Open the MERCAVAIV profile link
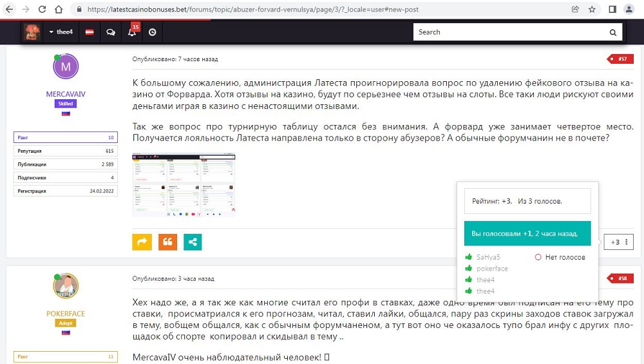 coord(66,94)
